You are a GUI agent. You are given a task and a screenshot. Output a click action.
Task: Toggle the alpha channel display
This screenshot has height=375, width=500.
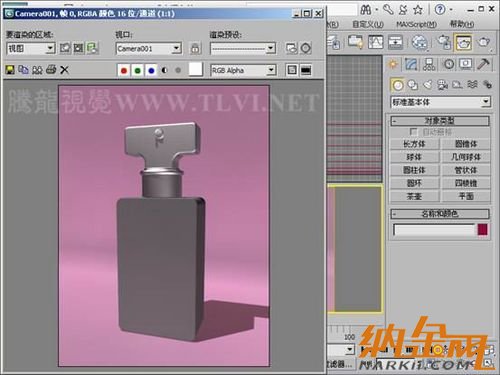(164, 70)
